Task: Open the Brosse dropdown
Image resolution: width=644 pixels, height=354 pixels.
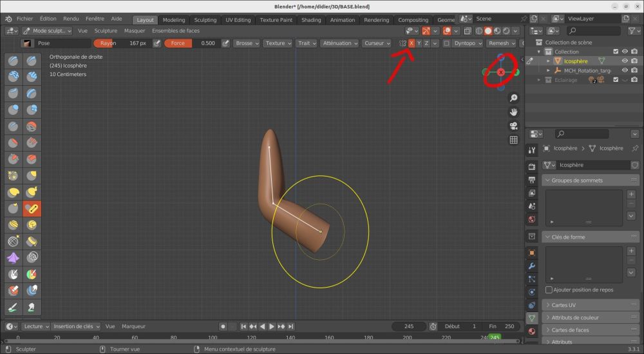Action: click(x=247, y=43)
